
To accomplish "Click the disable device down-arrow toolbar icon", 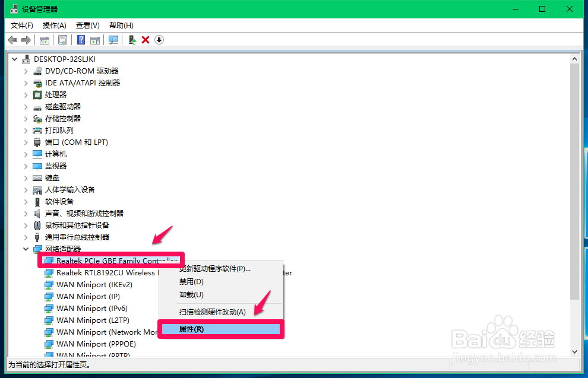I will 157,40.
